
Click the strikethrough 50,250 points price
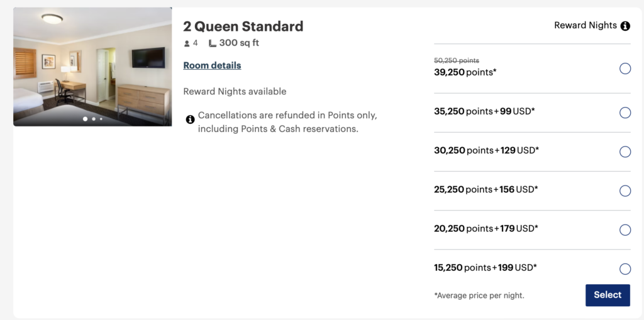pyautogui.click(x=457, y=60)
